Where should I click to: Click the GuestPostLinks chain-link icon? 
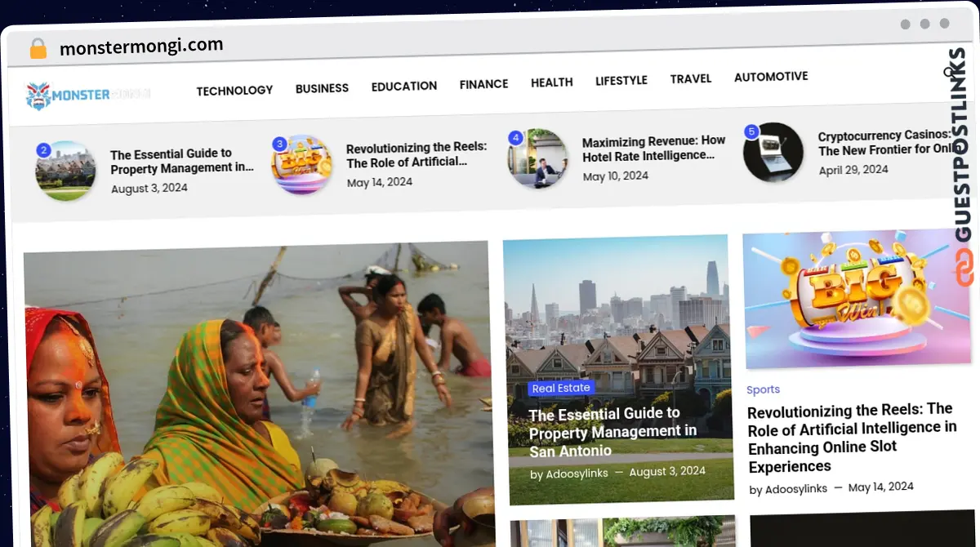point(964,268)
